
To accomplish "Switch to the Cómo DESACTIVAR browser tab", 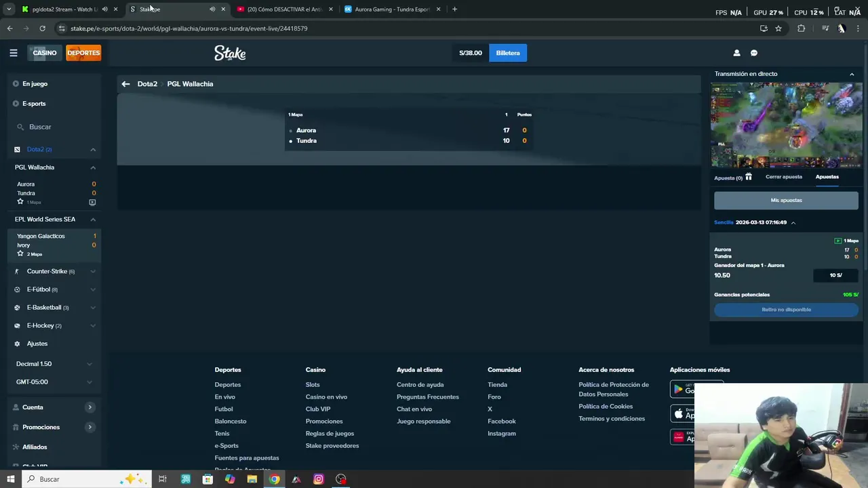I will [x=285, y=9].
